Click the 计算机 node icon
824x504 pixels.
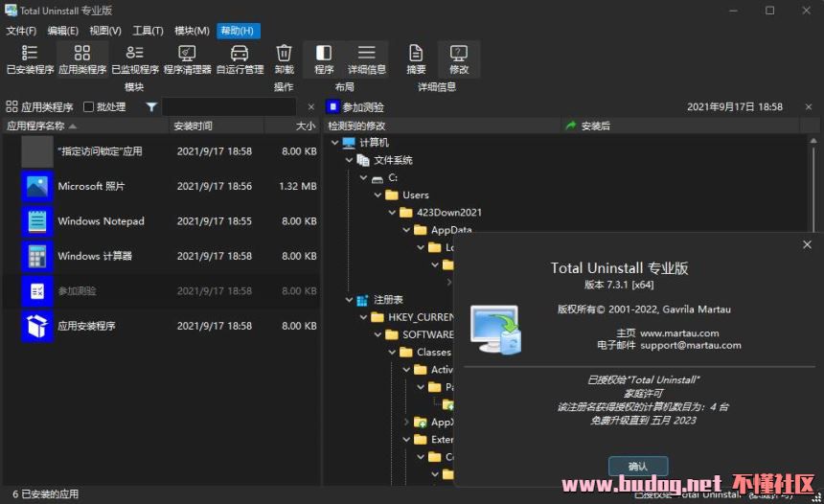[349, 143]
